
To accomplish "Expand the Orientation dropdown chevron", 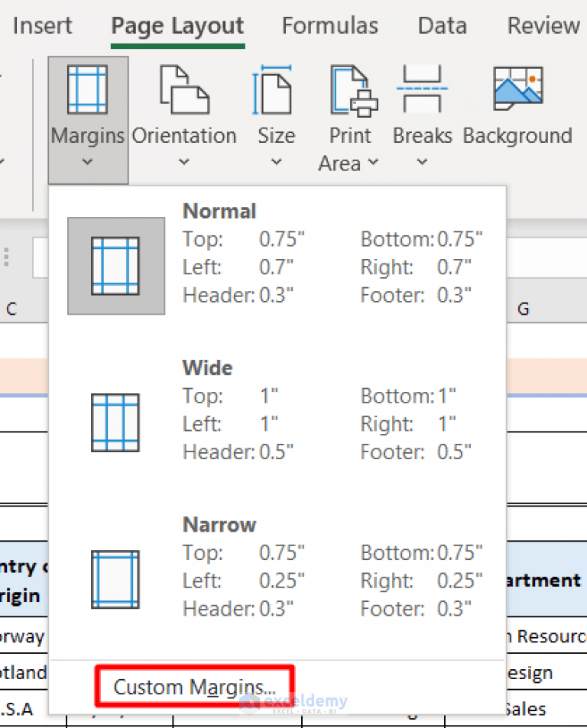I will (x=183, y=162).
